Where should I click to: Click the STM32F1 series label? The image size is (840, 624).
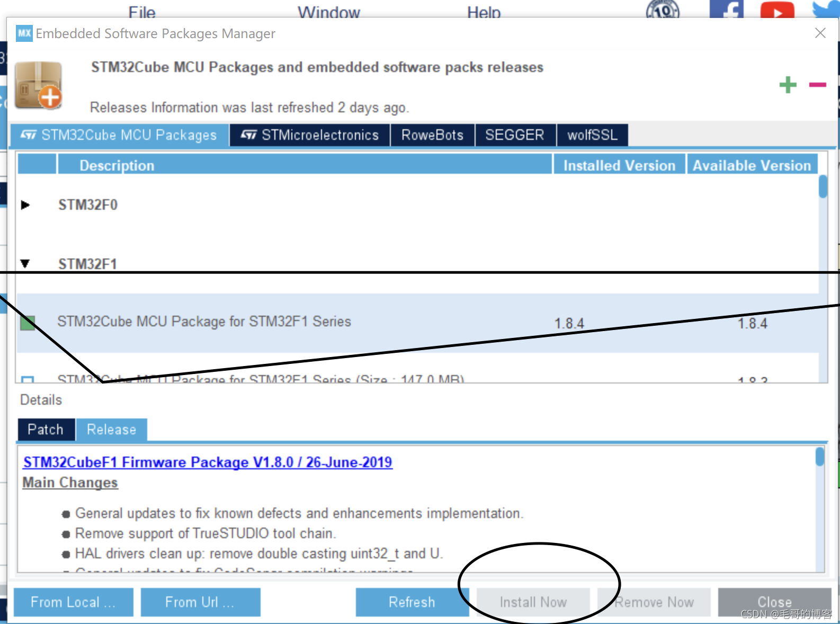click(88, 264)
